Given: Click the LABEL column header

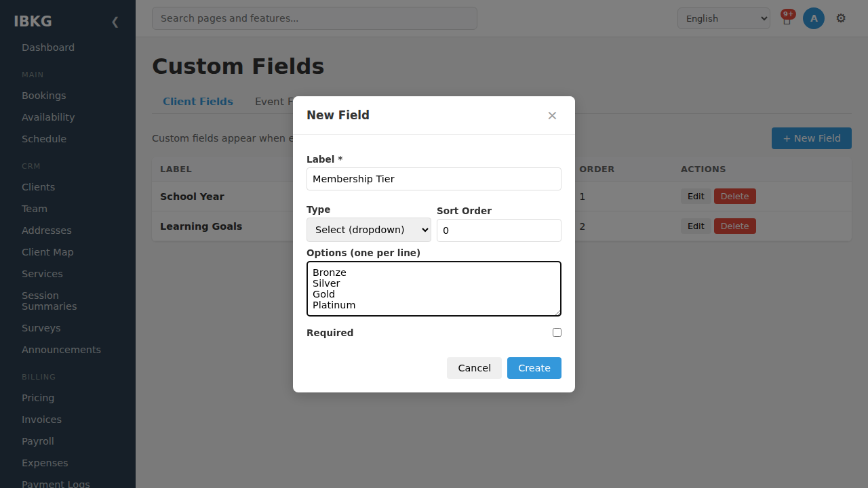Looking at the screenshot, I should [x=176, y=169].
